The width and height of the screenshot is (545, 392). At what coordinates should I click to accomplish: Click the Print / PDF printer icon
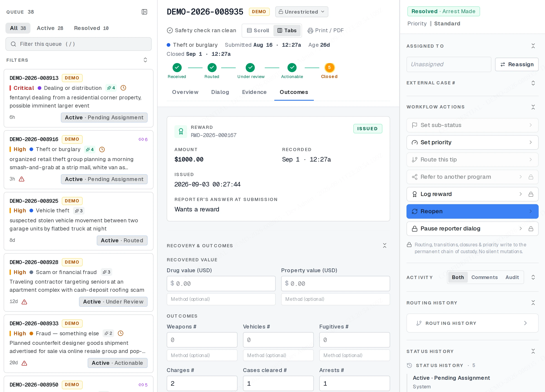tap(310, 30)
